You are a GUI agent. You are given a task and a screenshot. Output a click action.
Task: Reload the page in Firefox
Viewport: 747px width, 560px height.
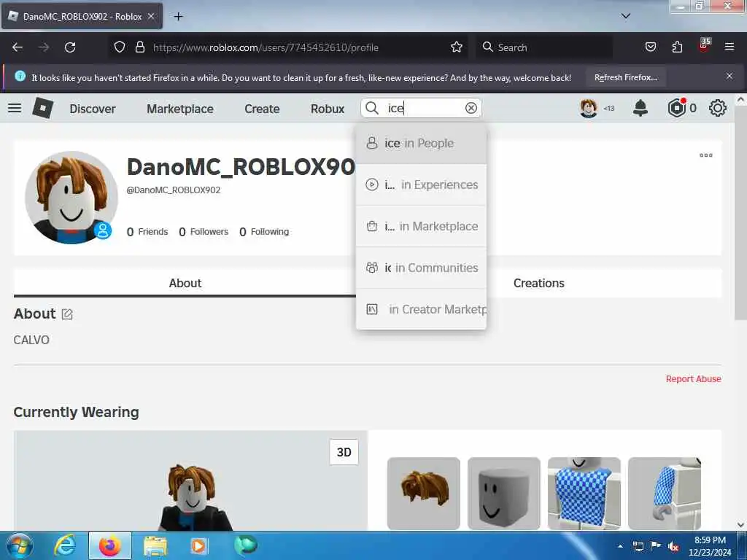[x=70, y=47]
